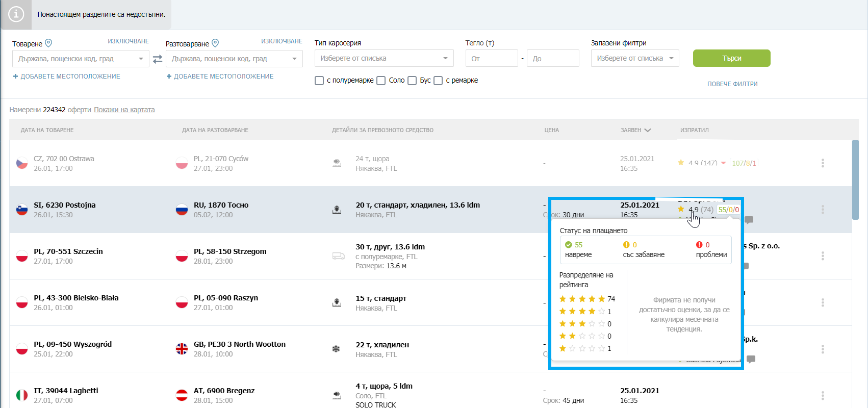868x408 pixels.
Task: Add a location under Разтоварване
Action: click(x=220, y=76)
